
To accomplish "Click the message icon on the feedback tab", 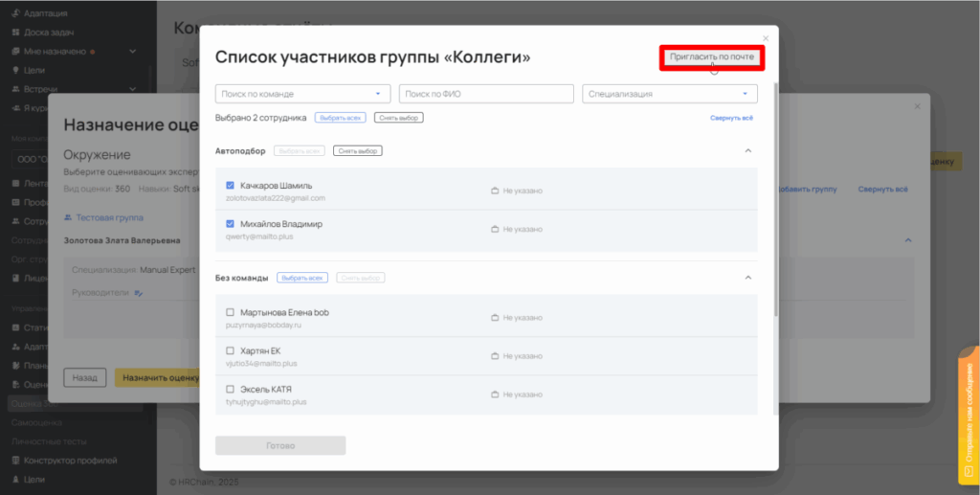I will pyautogui.click(x=968, y=471).
